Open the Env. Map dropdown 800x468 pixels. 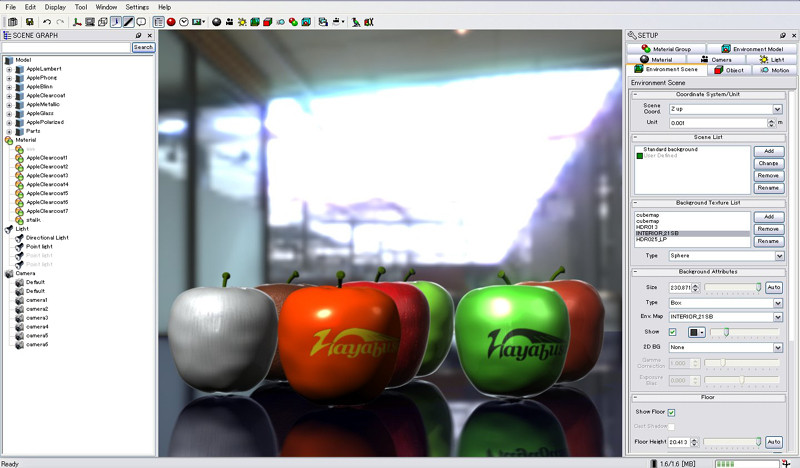tap(777, 317)
